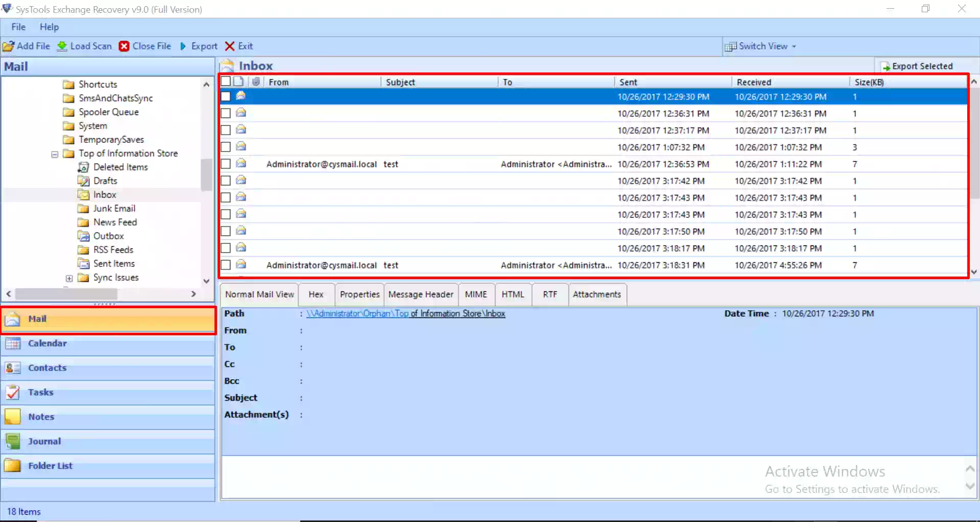The height and width of the screenshot is (522, 980).
Task: Check the test message sent 3:18:31 PM
Action: (x=226, y=265)
